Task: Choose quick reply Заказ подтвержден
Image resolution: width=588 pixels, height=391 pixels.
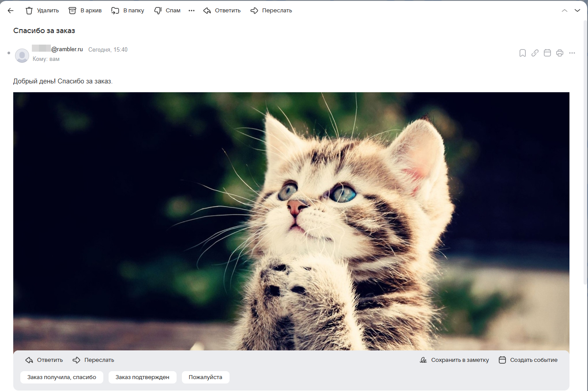Action: click(x=143, y=377)
